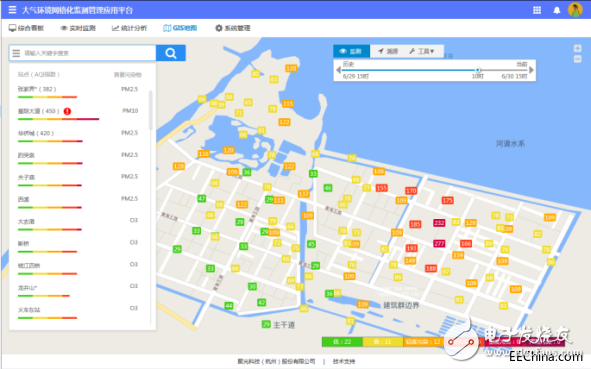The width and height of the screenshot is (591, 369).
Task: Click the red alert icon beside station 450
Action: tap(67, 111)
